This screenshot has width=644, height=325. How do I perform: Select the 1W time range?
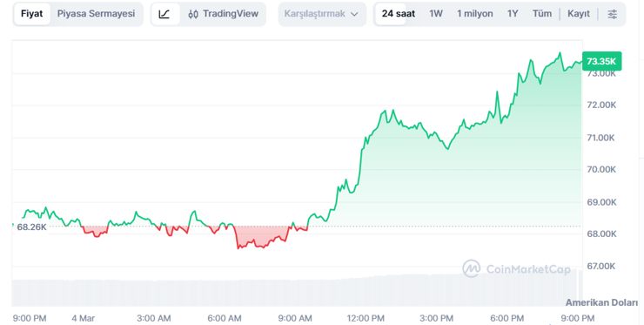(436, 14)
